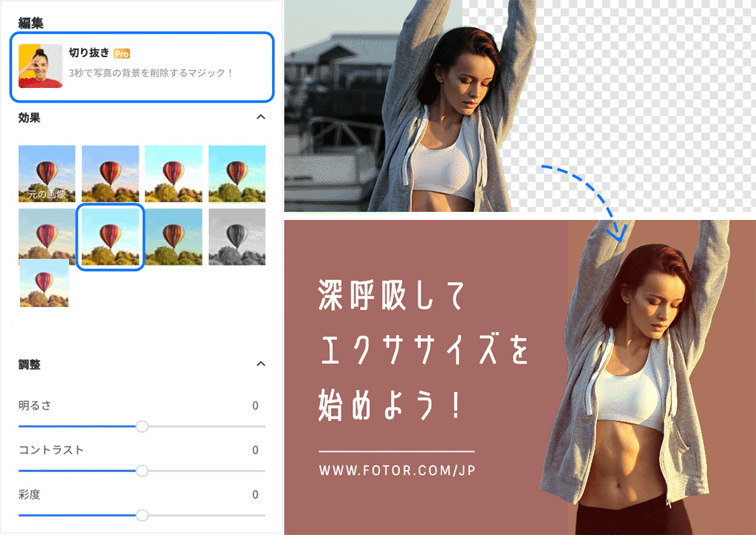Collapse the 調整 adjustments section

pos(261,363)
